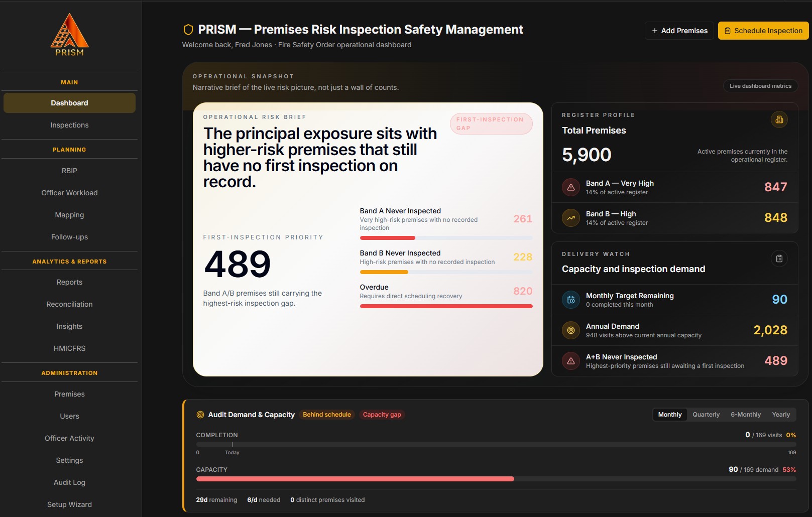Click the First-Inspection Gap badge
The height and width of the screenshot is (517, 812).
(491, 123)
